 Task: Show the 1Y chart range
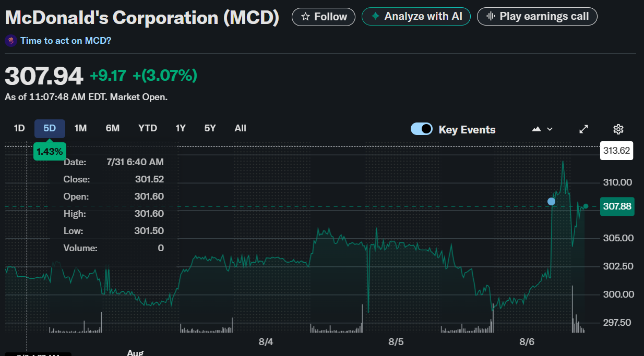coord(181,129)
